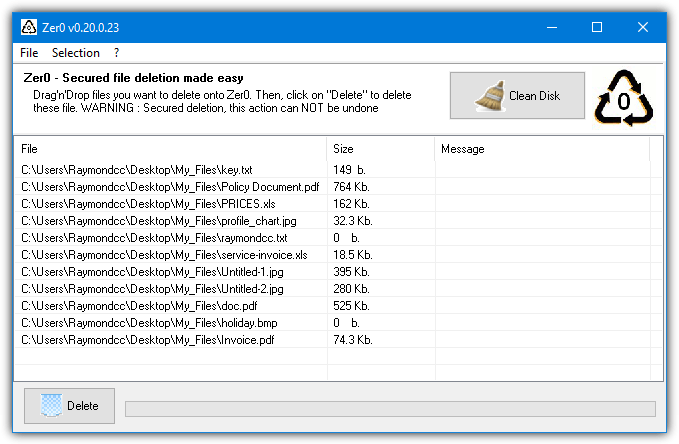
Task: Click the progress bar beside Delete
Action: (390, 409)
